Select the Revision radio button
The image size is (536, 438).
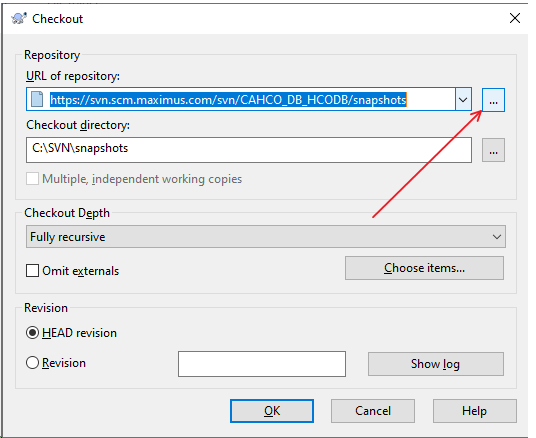coord(32,363)
